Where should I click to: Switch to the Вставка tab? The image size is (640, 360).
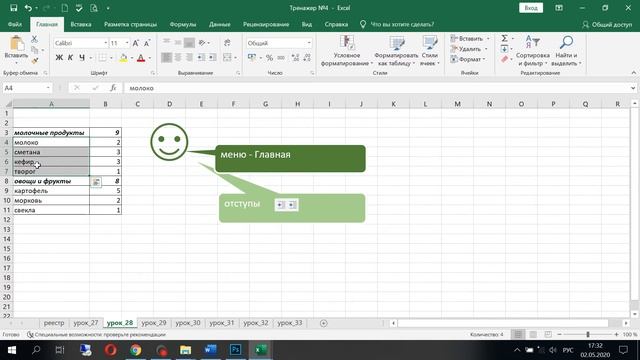[x=81, y=24]
